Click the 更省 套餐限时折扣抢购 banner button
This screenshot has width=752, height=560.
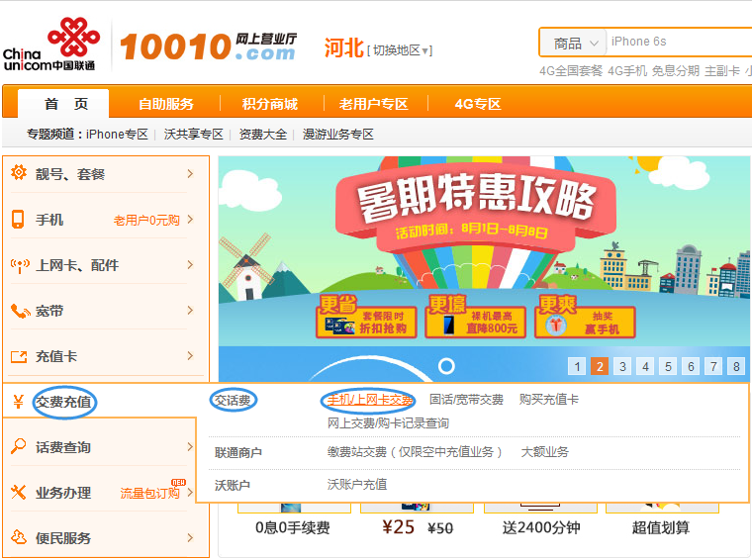(x=366, y=317)
